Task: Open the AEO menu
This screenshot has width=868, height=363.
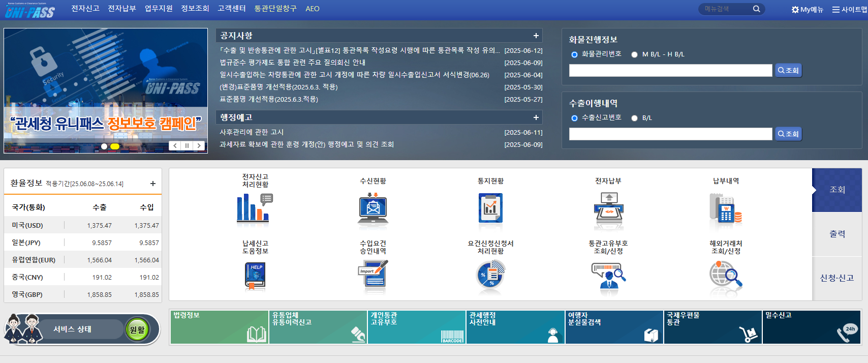Action: click(313, 9)
